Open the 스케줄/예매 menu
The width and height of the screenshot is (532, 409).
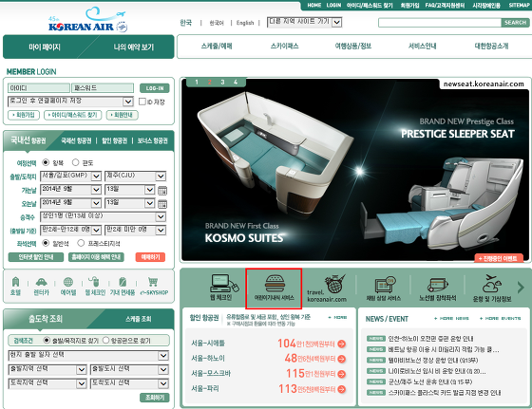point(217,46)
